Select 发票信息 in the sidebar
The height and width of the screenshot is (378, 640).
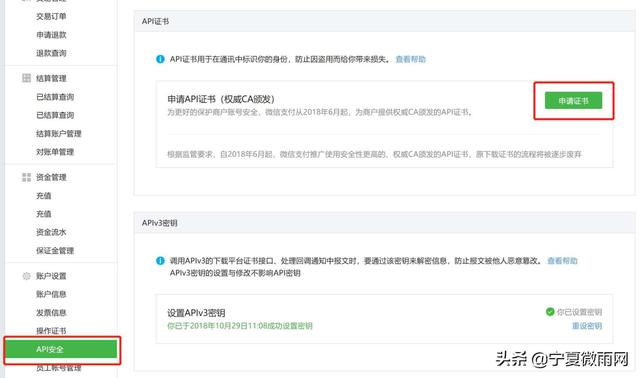pos(51,313)
